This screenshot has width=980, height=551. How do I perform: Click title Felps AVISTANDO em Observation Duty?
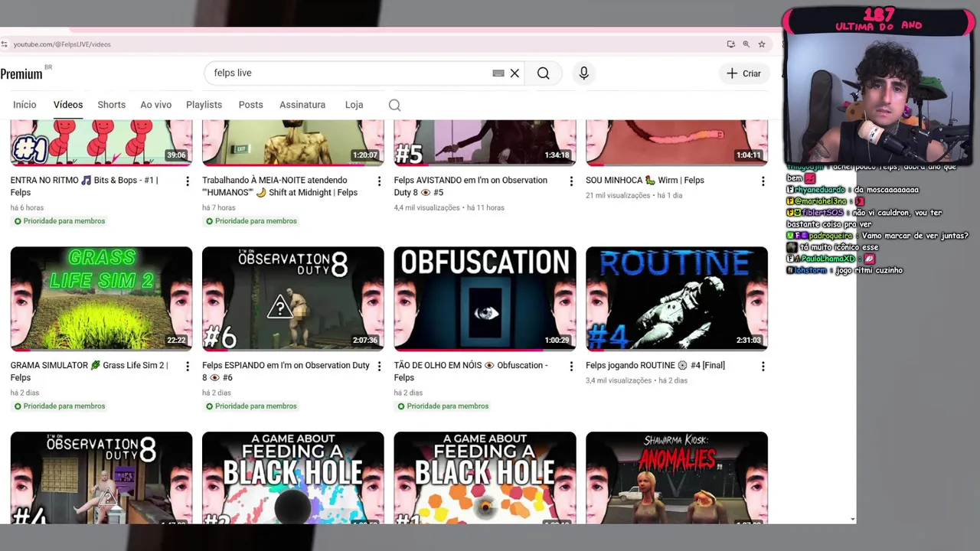470,186
